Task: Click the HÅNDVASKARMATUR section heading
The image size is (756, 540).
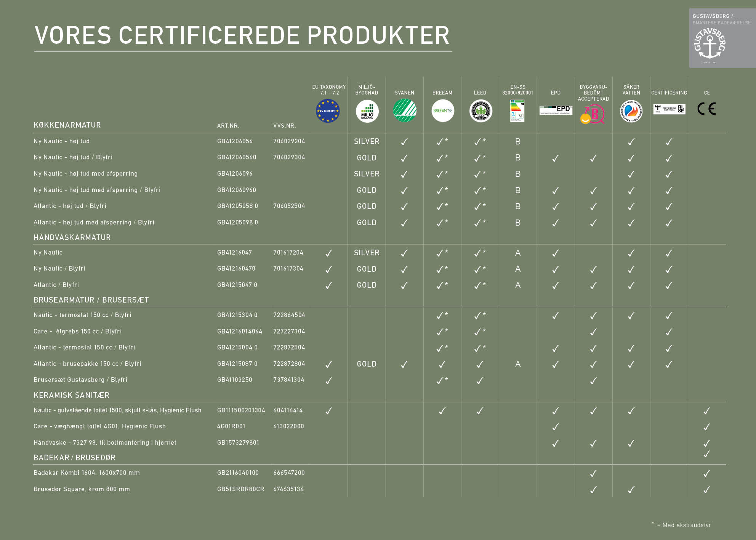Action: point(72,237)
